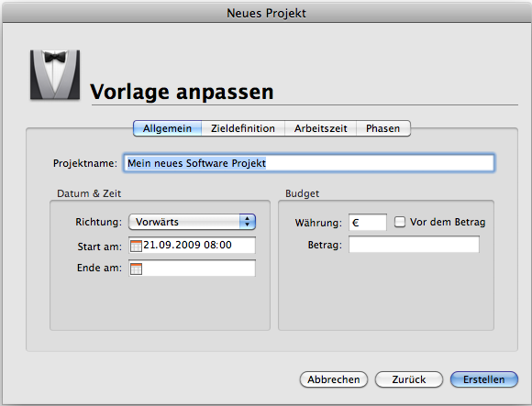
Task: Click the Ende am label
Action: click(99, 268)
